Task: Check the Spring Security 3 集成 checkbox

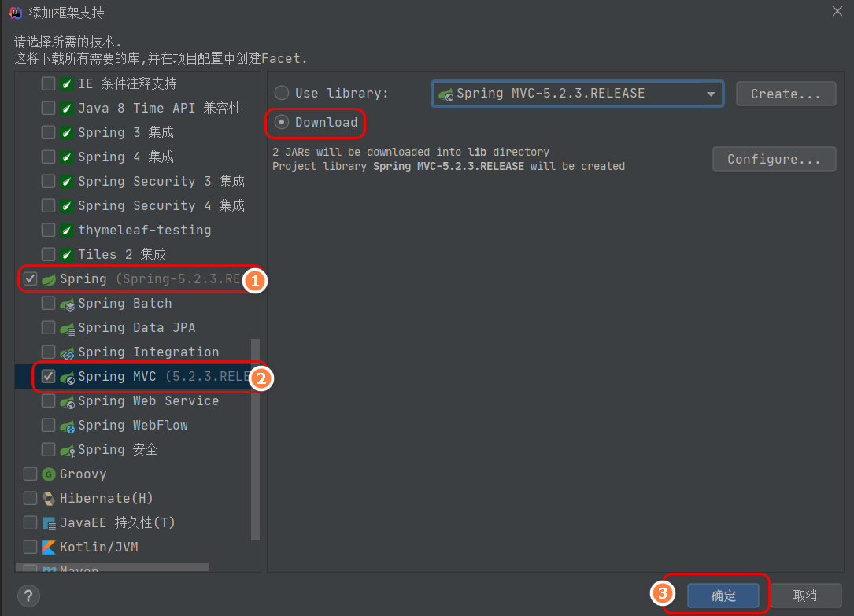Action: [49, 181]
